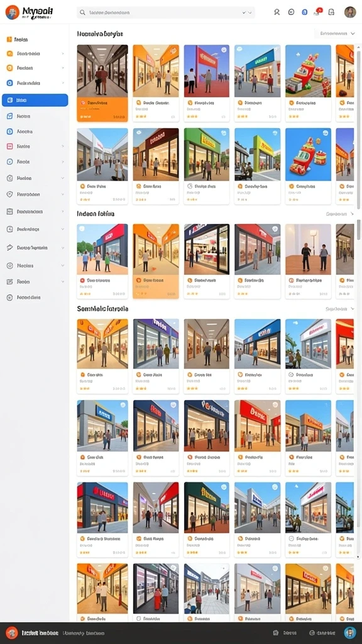This screenshot has height=644, width=362.
Task: Open notifications with the red badge
Action: coord(317,12)
